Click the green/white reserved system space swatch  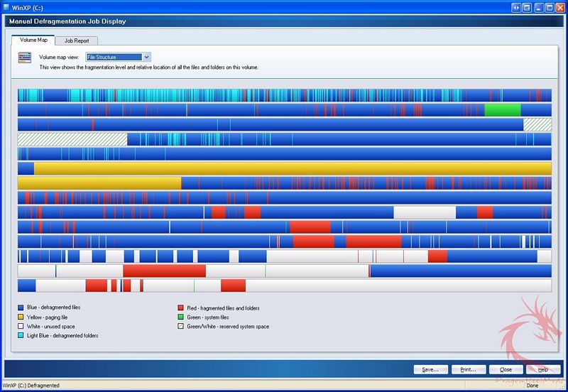[181, 327]
